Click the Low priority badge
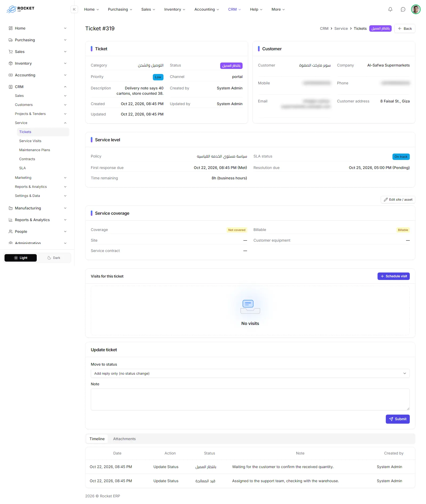The width and height of the screenshot is (426, 504). [158, 77]
